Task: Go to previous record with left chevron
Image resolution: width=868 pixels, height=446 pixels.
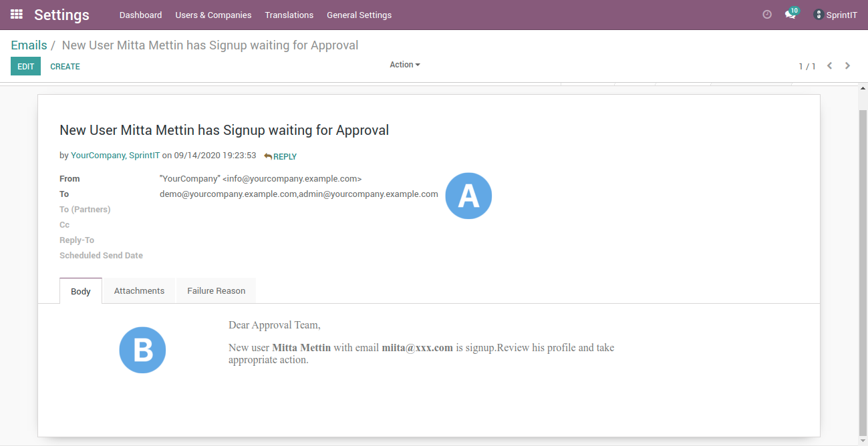Action: click(x=830, y=66)
